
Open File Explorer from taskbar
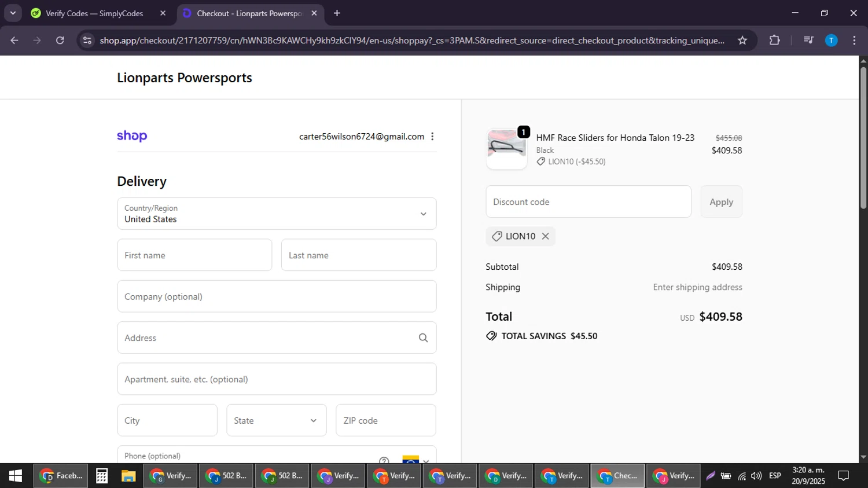coord(128,476)
